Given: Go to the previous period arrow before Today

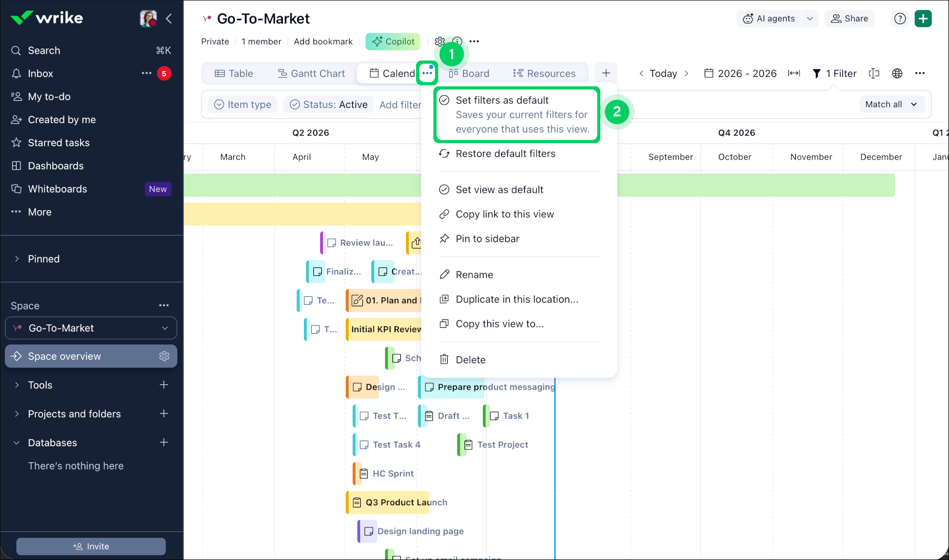Looking at the screenshot, I should point(641,74).
